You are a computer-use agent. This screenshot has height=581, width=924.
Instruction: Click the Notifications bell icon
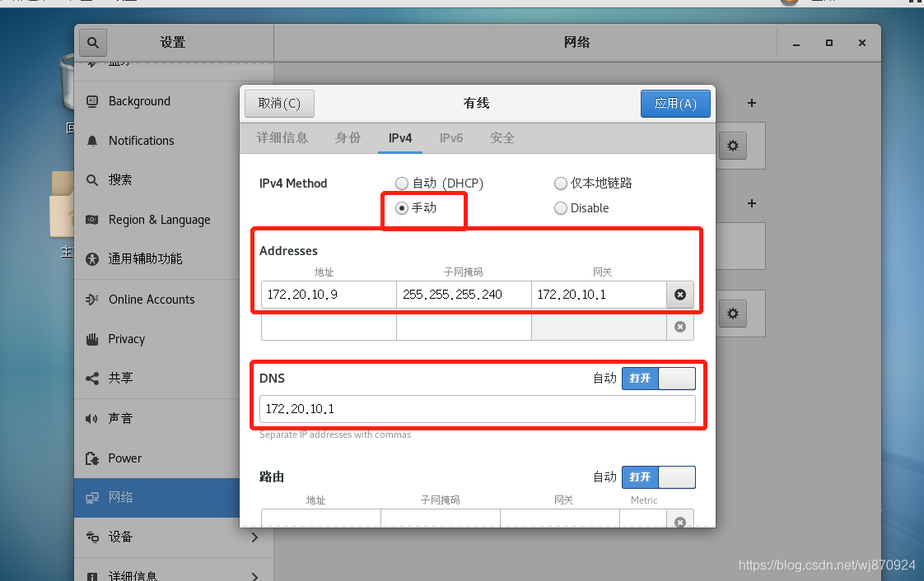(x=92, y=141)
